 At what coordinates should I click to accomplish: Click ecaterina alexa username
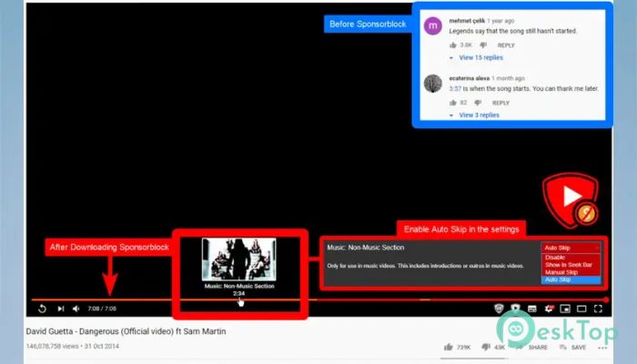point(470,78)
